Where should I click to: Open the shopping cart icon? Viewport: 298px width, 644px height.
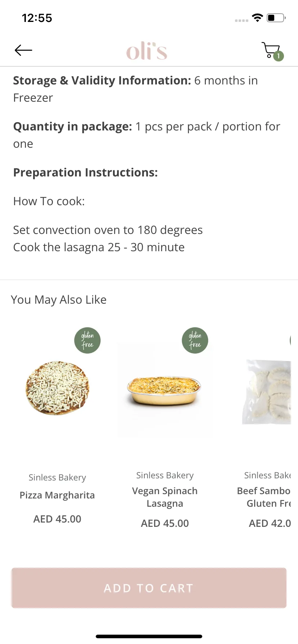click(271, 50)
